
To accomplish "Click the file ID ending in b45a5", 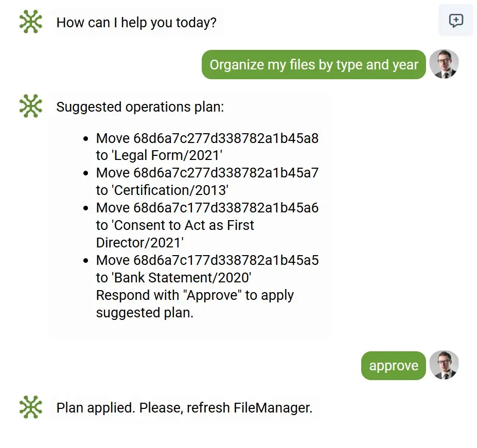I will click(226, 260).
